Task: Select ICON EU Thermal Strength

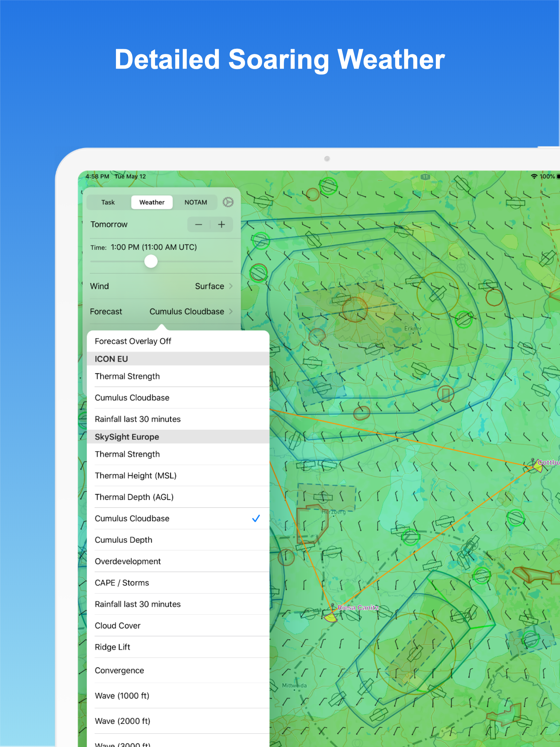Action: (127, 376)
